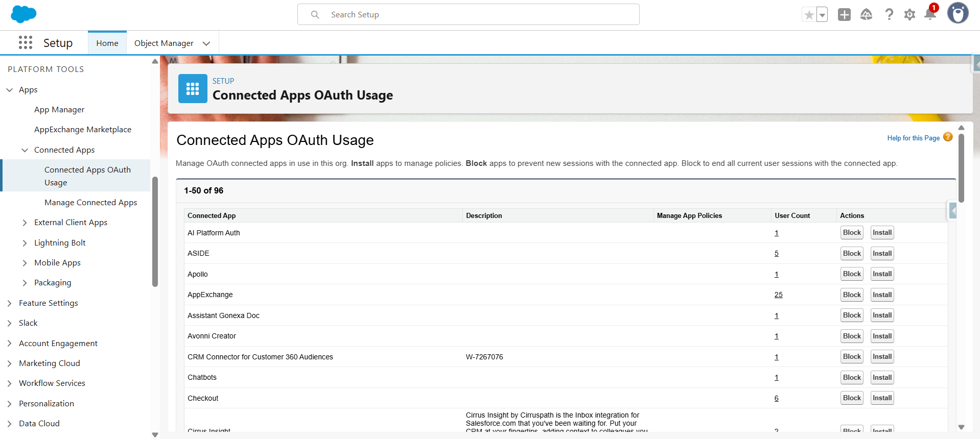Expand Data Cloud section
980x439 pixels.
[x=9, y=424]
